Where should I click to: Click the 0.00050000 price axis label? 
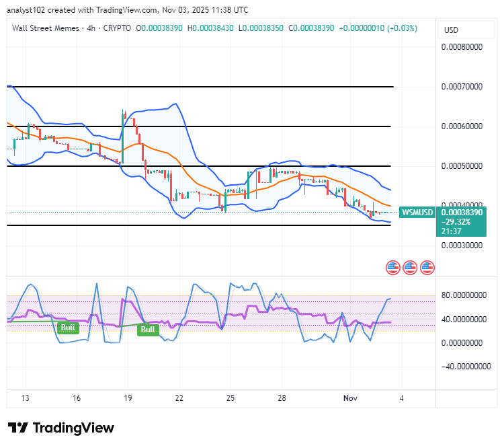point(462,166)
